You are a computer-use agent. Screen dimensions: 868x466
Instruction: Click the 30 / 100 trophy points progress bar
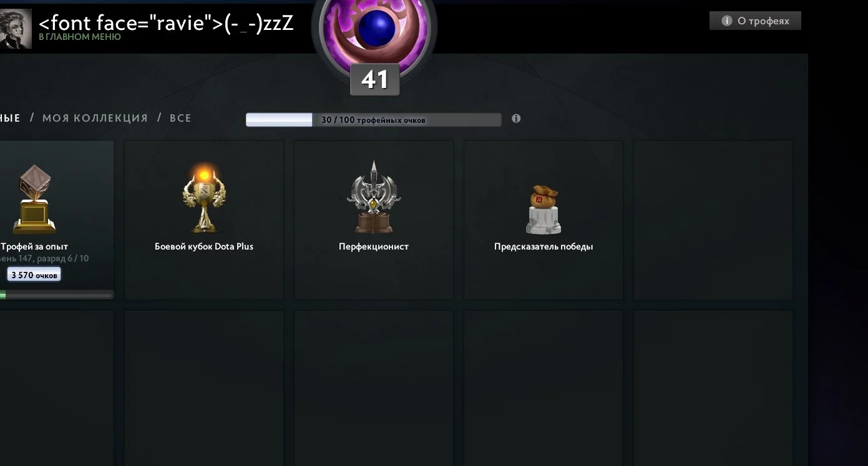coord(373,120)
